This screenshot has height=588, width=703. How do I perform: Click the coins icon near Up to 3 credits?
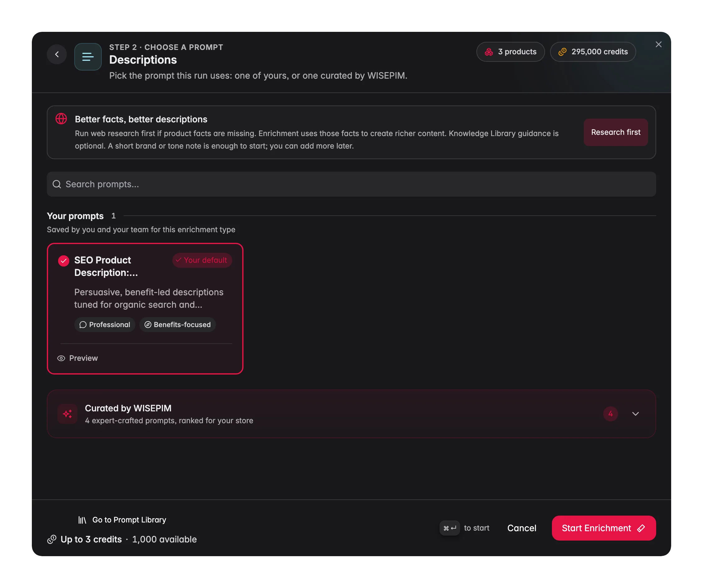point(52,539)
